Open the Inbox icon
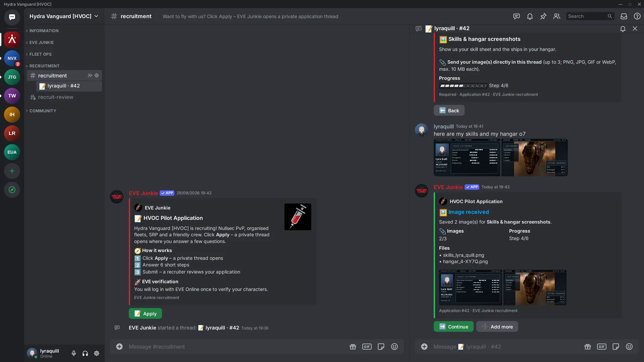 point(624,16)
